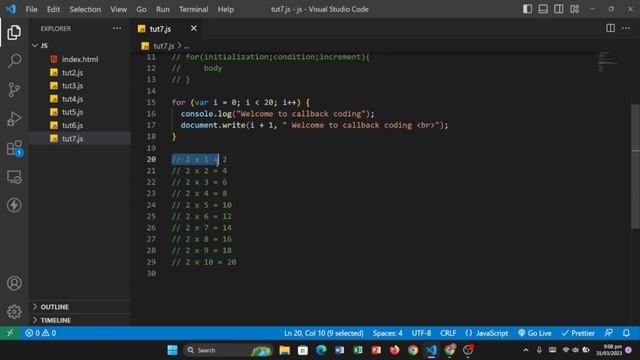Open the Go menu

point(141,9)
